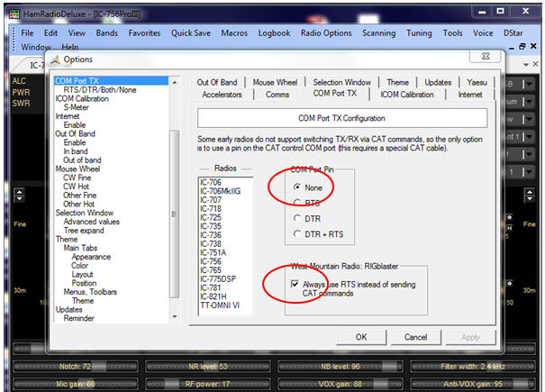Select Menus, Toolbars tree item

(90, 292)
